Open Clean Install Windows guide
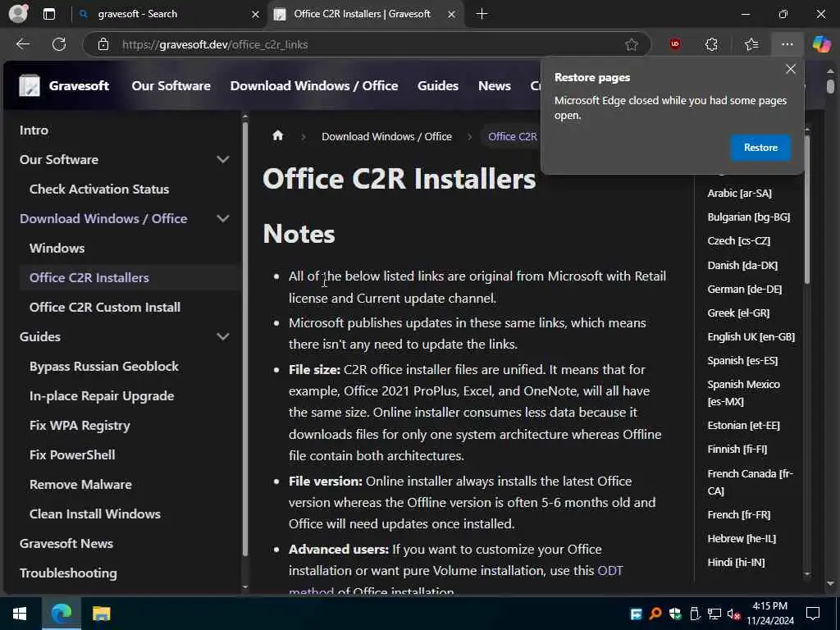 point(95,514)
